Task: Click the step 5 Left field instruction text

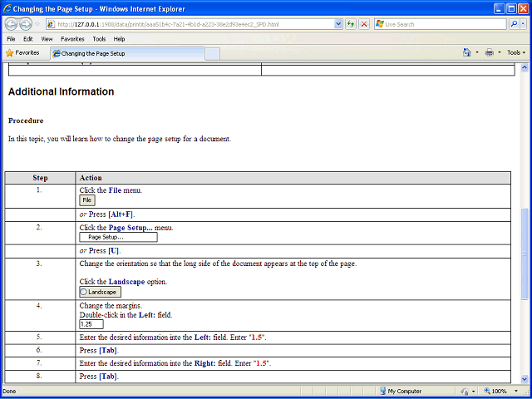Action: point(173,337)
